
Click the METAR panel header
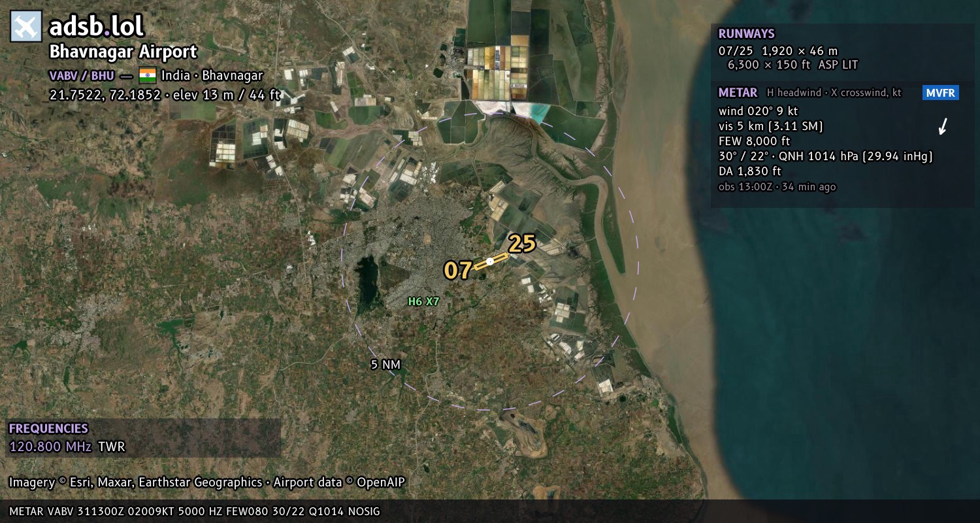(738, 93)
